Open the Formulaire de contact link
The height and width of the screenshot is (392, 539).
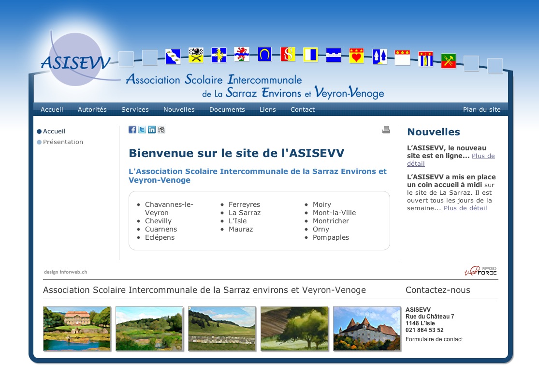pos(434,339)
